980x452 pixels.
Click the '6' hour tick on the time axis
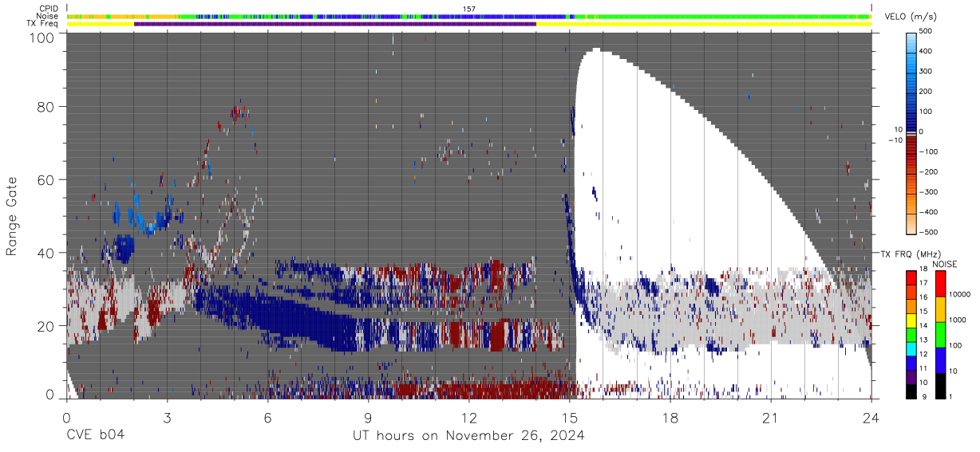268,417
